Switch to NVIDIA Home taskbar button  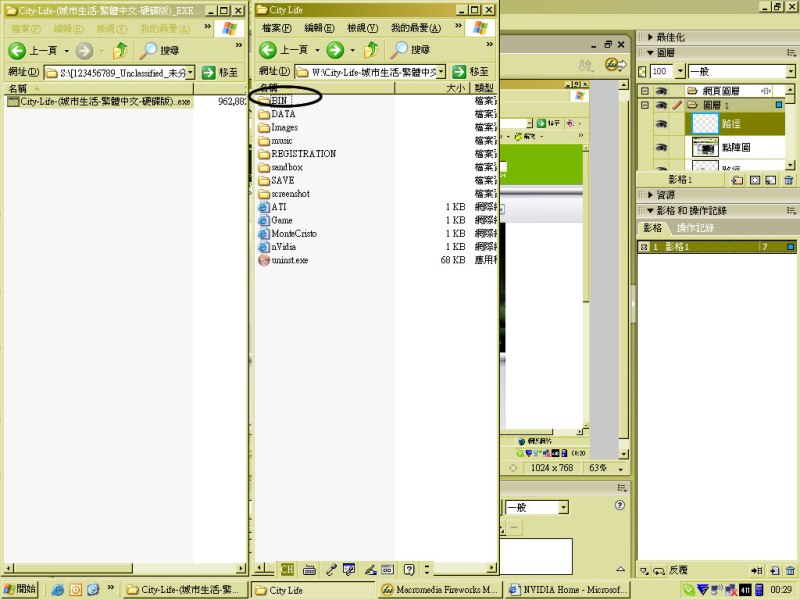click(568, 590)
